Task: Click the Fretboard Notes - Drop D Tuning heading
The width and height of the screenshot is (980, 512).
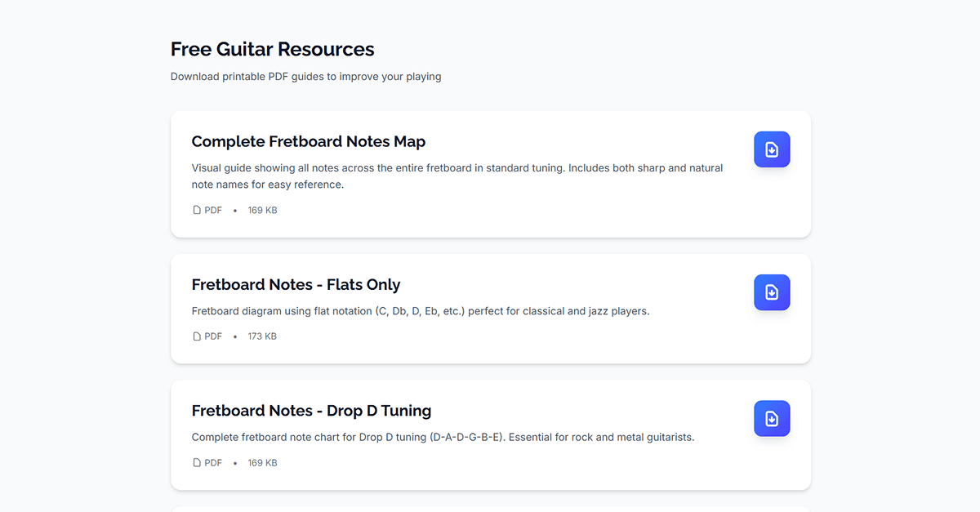Action: 311,411
